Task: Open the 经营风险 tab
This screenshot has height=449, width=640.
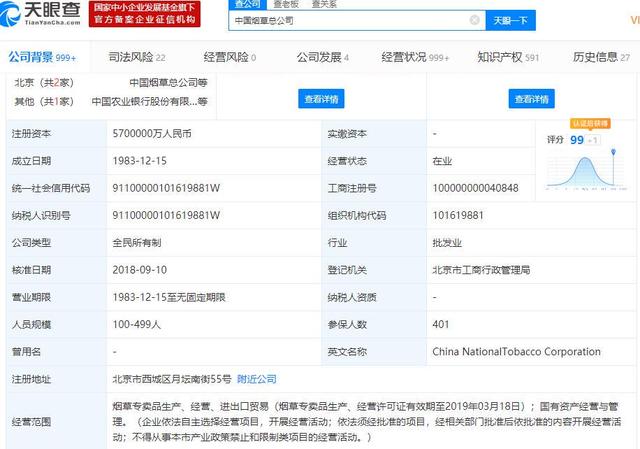Action: [230, 57]
